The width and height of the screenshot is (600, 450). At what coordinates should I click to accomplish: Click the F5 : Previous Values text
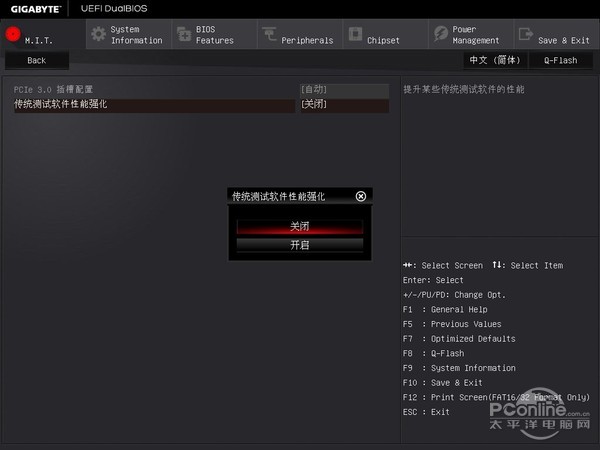pos(452,324)
